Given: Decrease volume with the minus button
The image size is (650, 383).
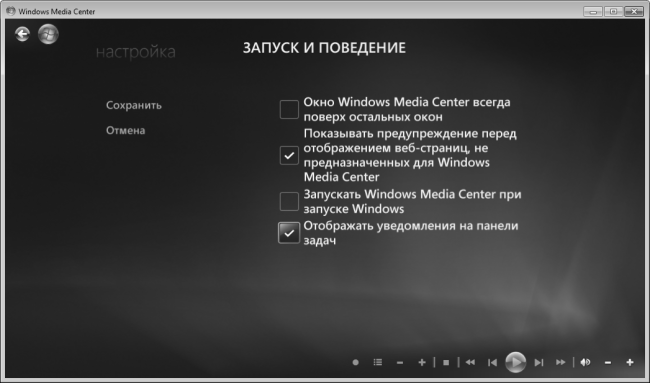Looking at the screenshot, I should (x=608, y=363).
